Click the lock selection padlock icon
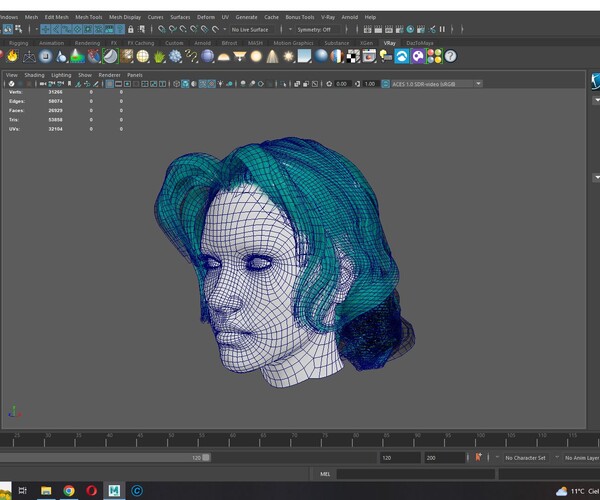The width and height of the screenshot is (600, 500). (x=131, y=29)
